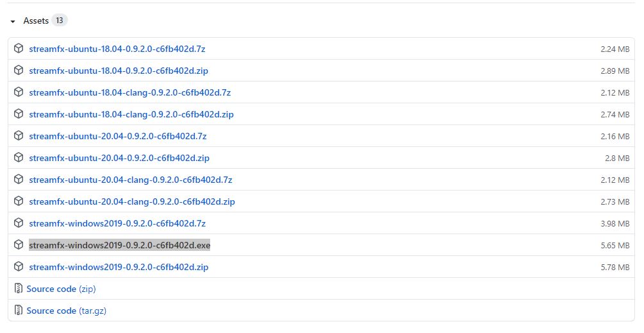Download streamfx-windows2019-0.9.2.0-c6fb402d.zip

tap(119, 267)
